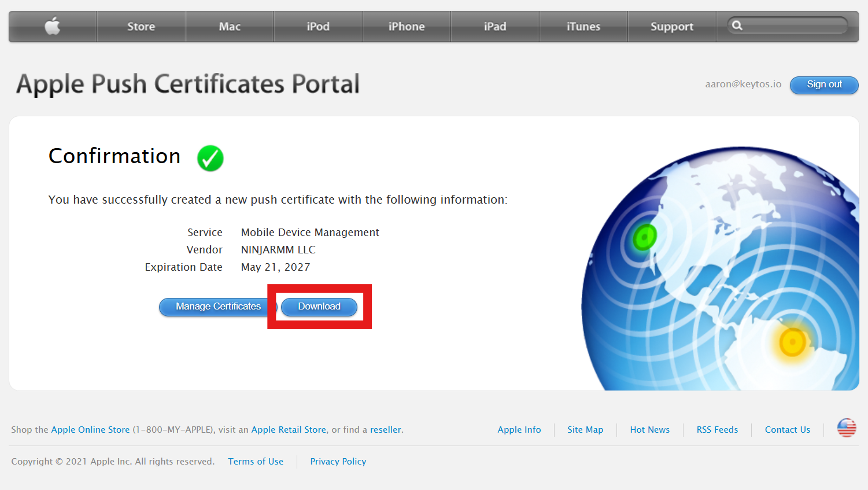Click the Apple logo in navigation bar
The width and height of the screenshot is (868, 490).
click(53, 26)
